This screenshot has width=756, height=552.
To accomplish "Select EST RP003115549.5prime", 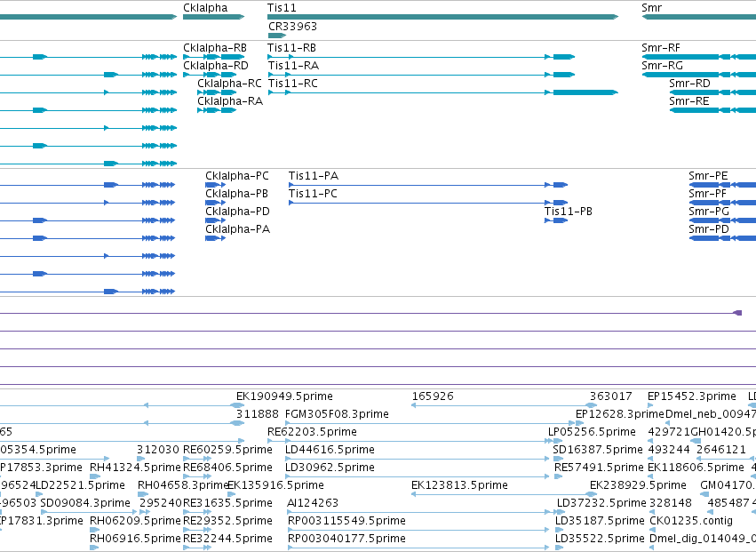I will tap(346, 522).
